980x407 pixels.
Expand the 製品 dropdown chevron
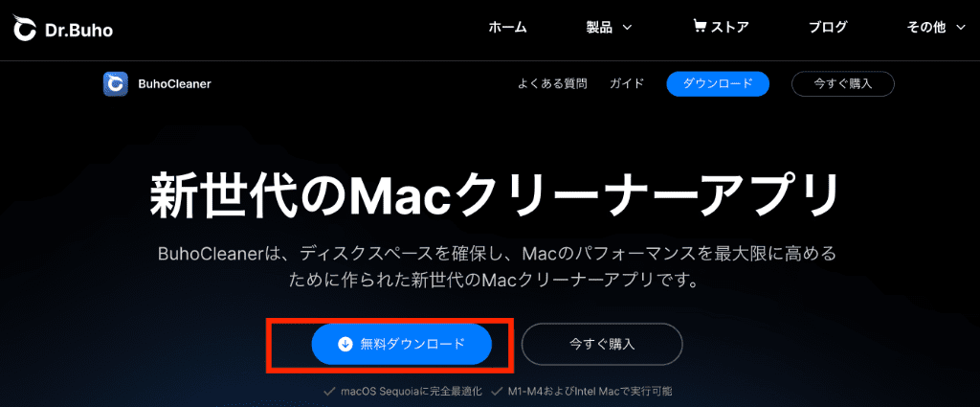[x=628, y=28]
